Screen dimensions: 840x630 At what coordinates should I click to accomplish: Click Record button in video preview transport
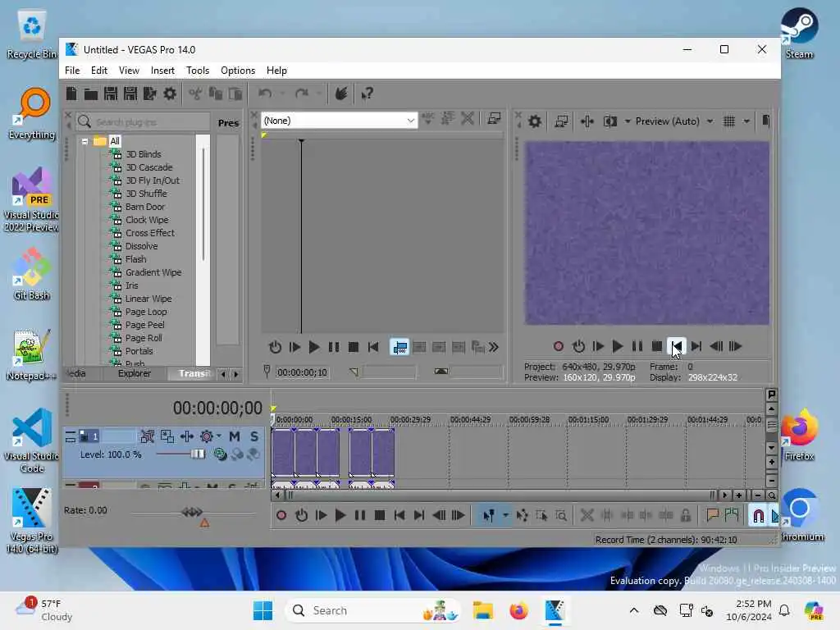tap(558, 346)
